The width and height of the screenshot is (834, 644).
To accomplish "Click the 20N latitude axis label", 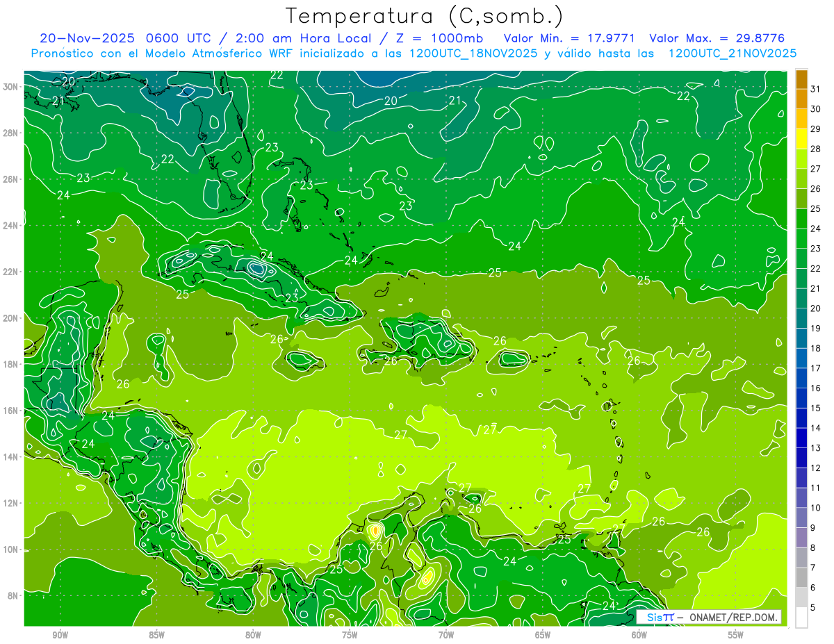I will pos(10,317).
